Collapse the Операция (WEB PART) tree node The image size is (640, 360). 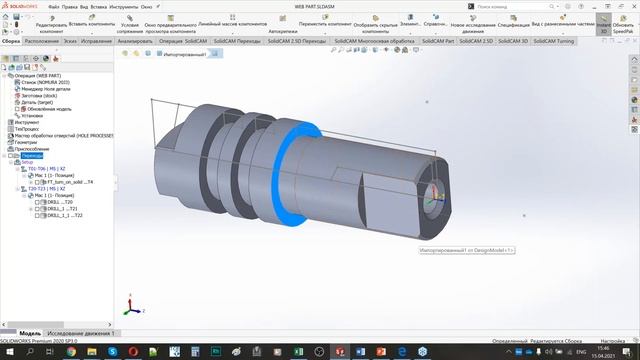[x=4, y=76]
